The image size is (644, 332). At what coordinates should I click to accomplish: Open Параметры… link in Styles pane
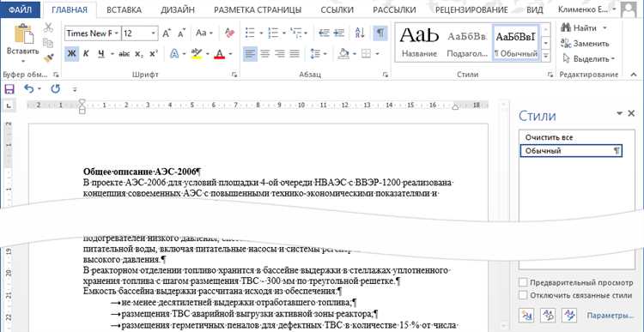click(x=611, y=316)
